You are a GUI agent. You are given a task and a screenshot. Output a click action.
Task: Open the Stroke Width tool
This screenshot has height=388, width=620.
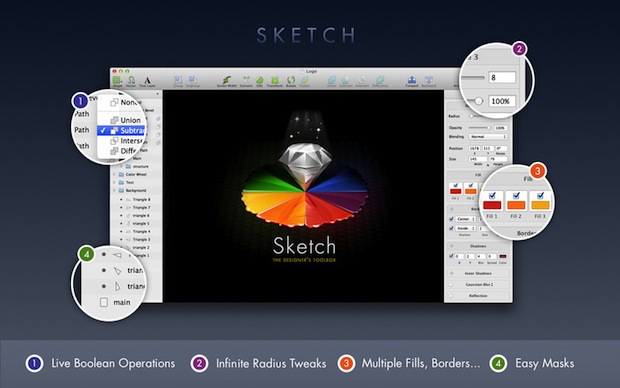coord(227,81)
